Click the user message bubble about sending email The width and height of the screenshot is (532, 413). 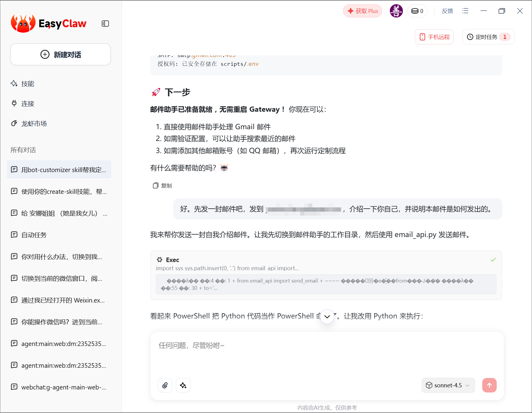(x=337, y=209)
